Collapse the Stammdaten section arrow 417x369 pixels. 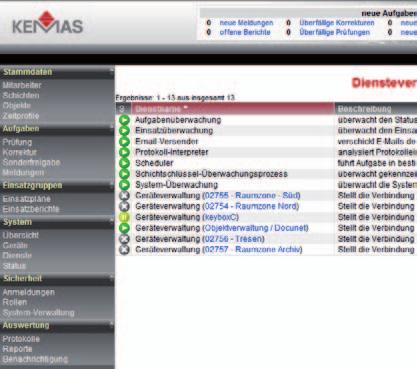pyautogui.click(x=111, y=71)
